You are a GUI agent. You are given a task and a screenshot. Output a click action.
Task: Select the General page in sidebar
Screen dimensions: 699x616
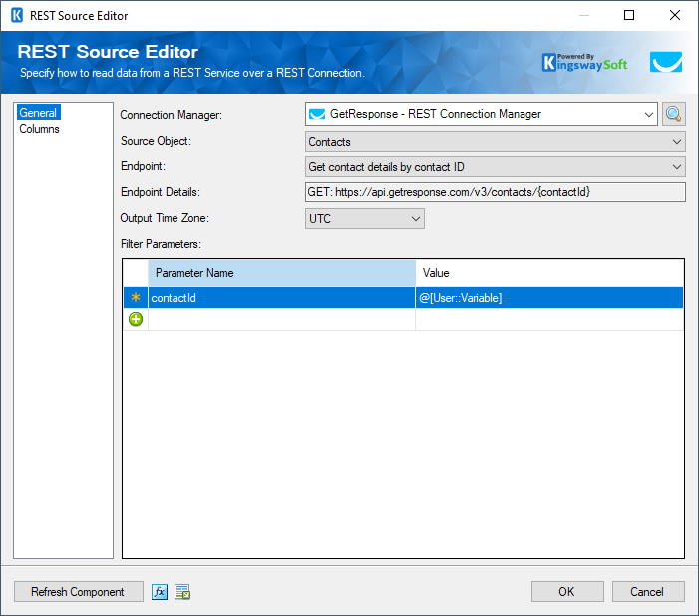coord(38,113)
